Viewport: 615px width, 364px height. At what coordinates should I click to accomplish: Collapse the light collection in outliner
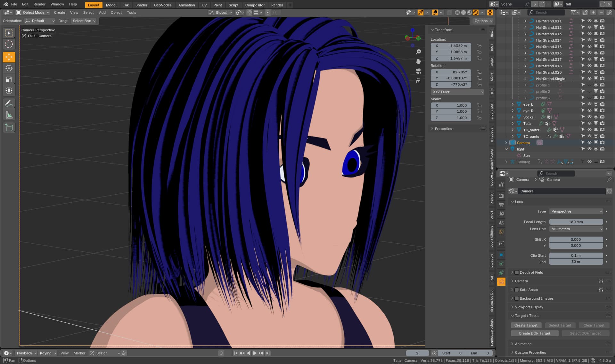tap(506, 149)
